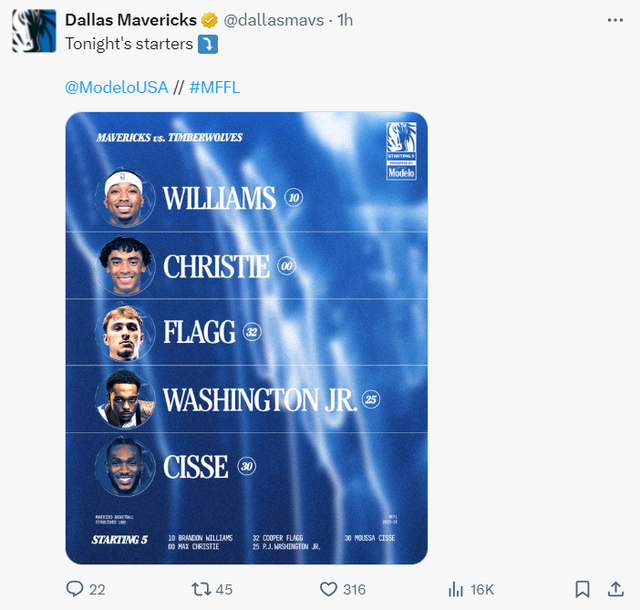The width and height of the screenshot is (640, 610).
Task: Open the starting five lineup image
Action: coord(246,337)
